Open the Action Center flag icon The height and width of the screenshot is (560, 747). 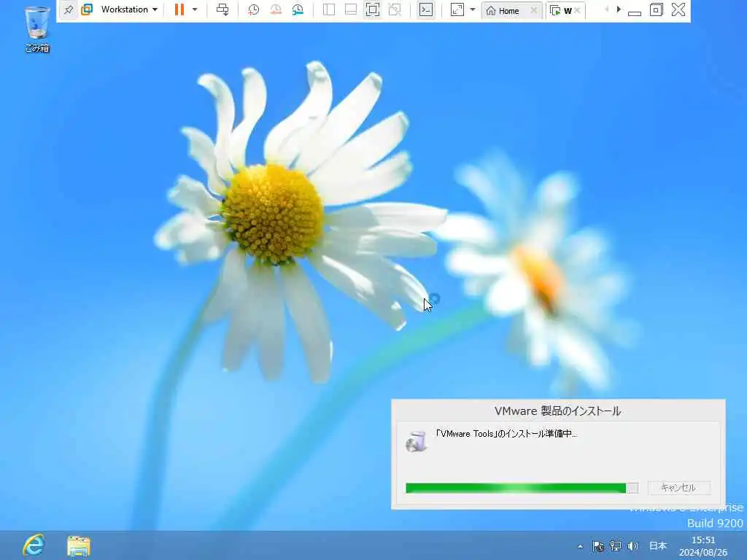(598, 546)
